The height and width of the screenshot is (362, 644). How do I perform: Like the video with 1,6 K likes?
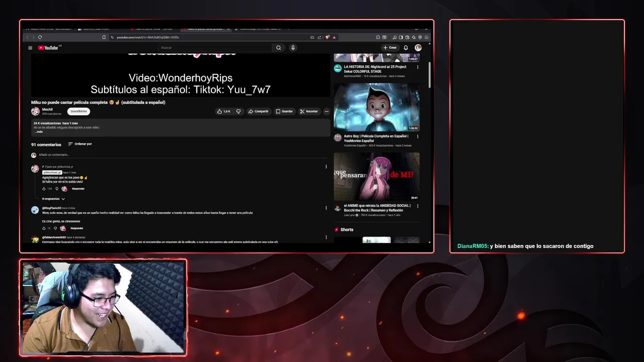click(224, 112)
